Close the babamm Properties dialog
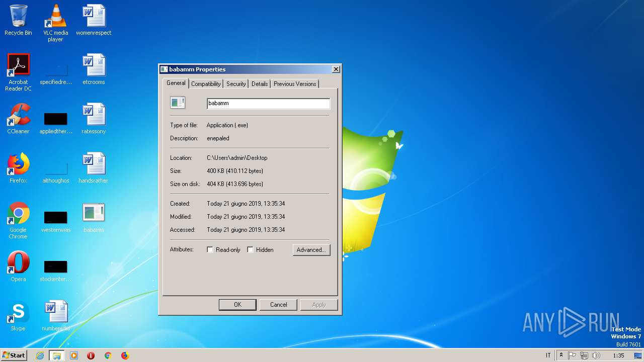This screenshot has height=362, width=644. [336, 69]
